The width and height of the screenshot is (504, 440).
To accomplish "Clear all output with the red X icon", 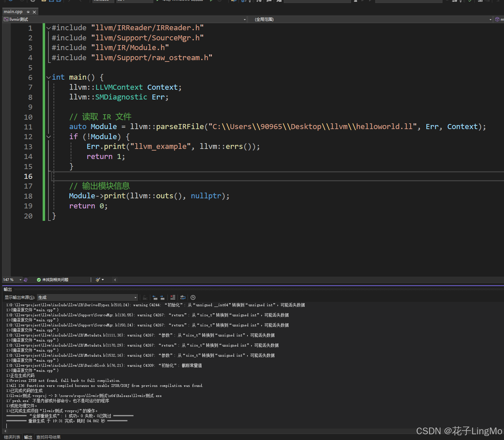I will click(x=173, y=297).
